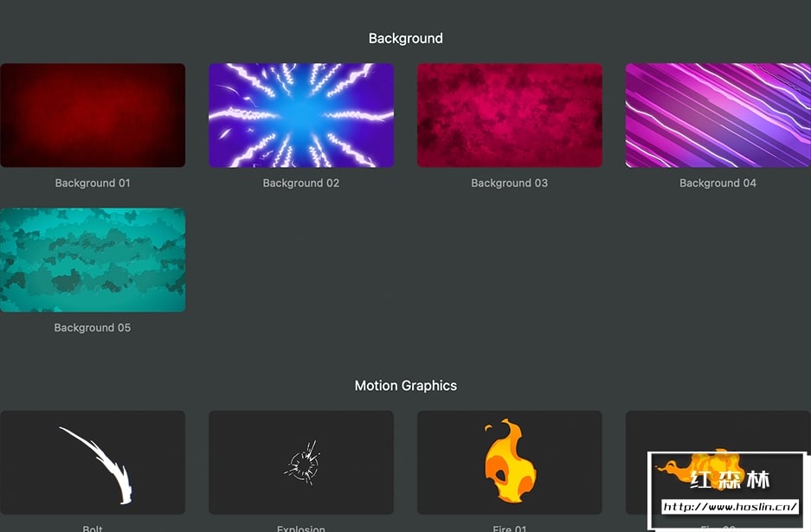Open the Fire 01 flame thumbnail

pyautogui.click(x=510, y=463)
